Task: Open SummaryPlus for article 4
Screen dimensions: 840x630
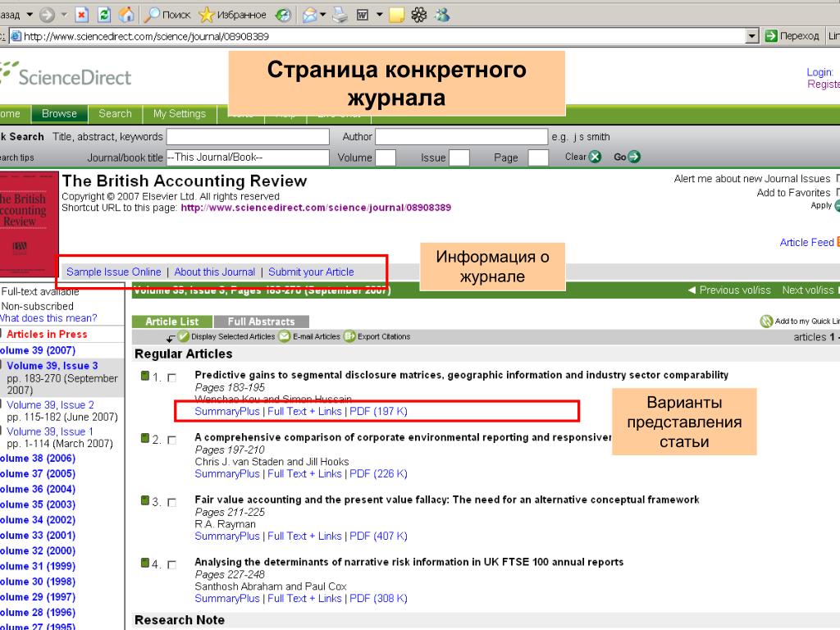Action: (227, 598)
